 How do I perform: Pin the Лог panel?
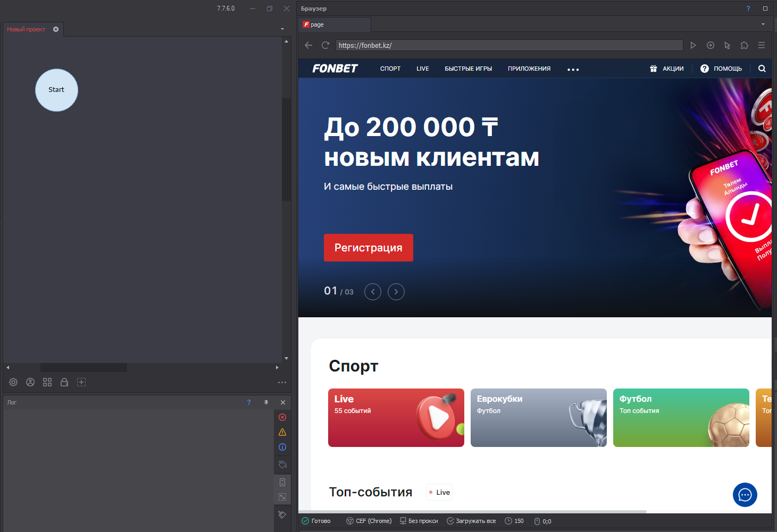pyautogui.click(x=266, y=402)
